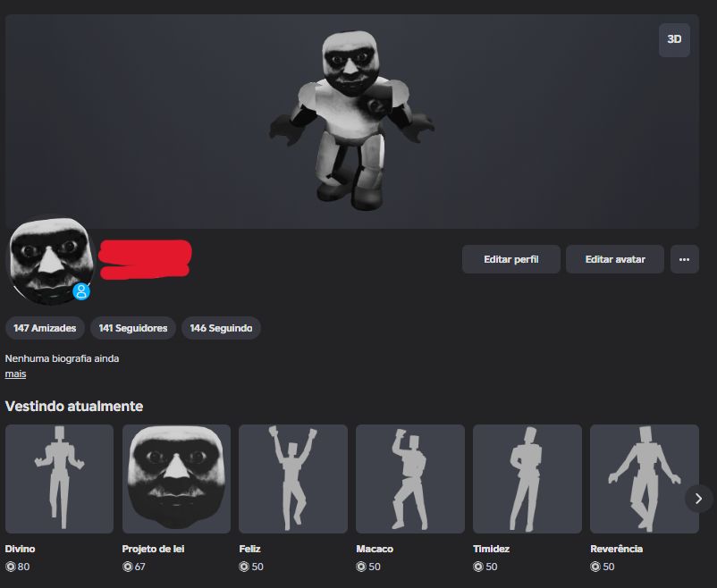Click the Robux icon under Reverência

click(x=595, y=567)
